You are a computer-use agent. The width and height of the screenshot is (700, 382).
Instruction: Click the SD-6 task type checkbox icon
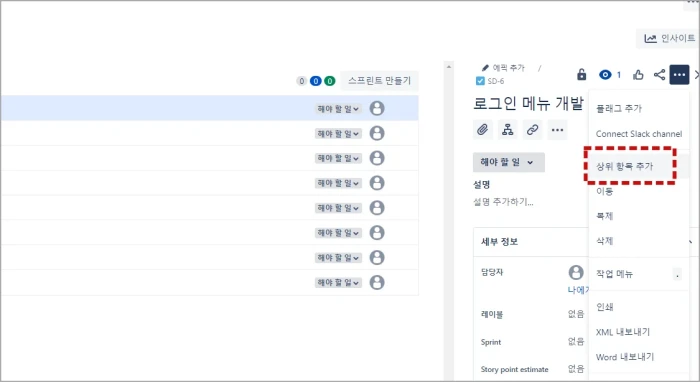[x=480, y=81]
